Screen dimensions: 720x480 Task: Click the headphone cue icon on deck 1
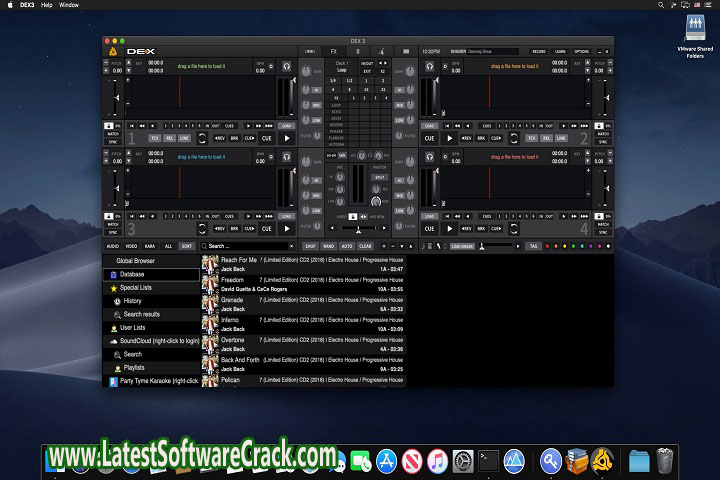[287, 66]
